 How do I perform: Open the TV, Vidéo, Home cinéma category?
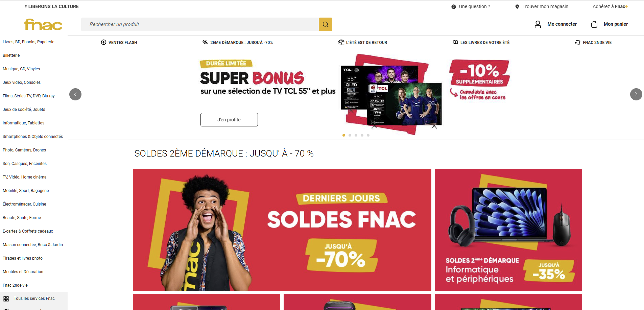24,177
